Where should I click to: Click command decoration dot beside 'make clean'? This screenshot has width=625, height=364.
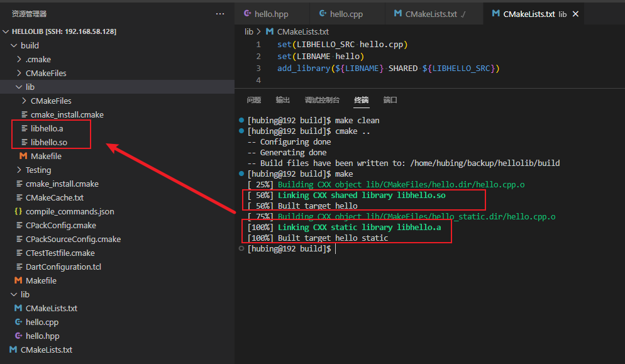pyautogui.click(x=241, y=120)
